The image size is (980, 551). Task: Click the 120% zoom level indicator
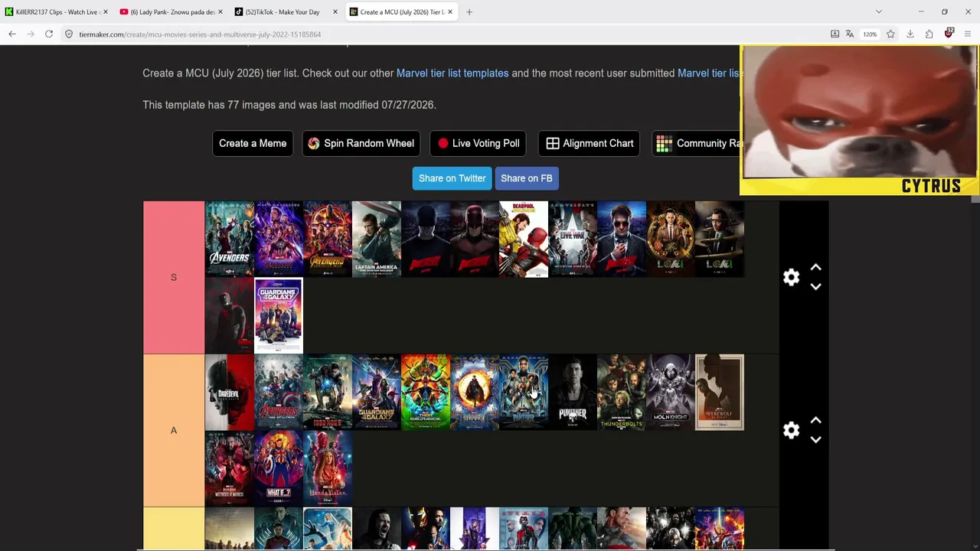[870, 34]
